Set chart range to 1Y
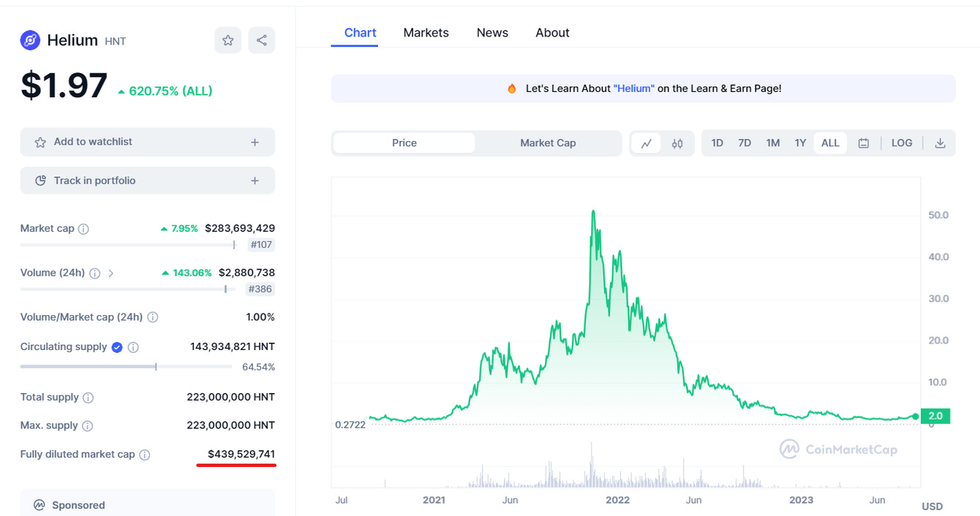The height and width of the screenshot is (516, 980). click(x=801, y=143)
